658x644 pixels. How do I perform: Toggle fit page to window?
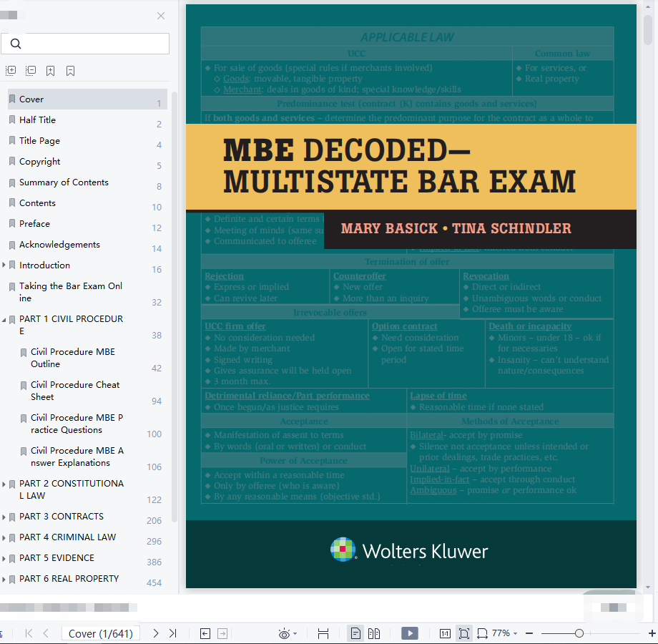point(464,633)
